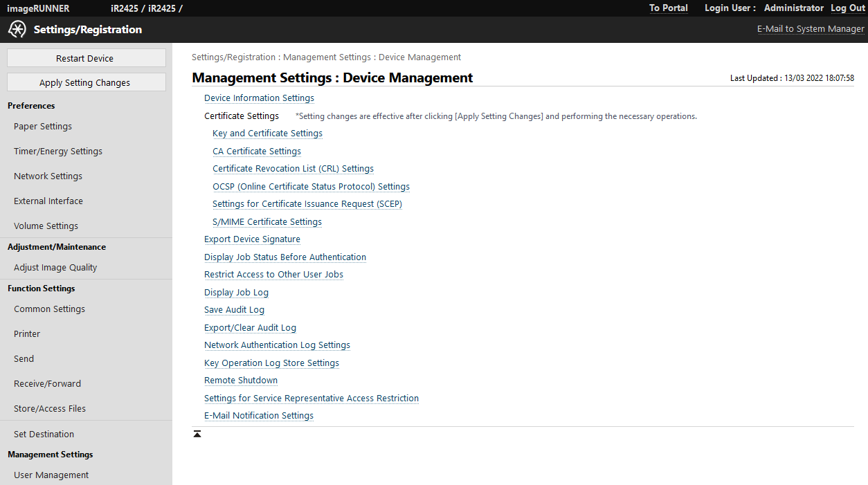The image size is (868, 485).
Task: Open the OCSP settings link
Action: tap(311, 187)
